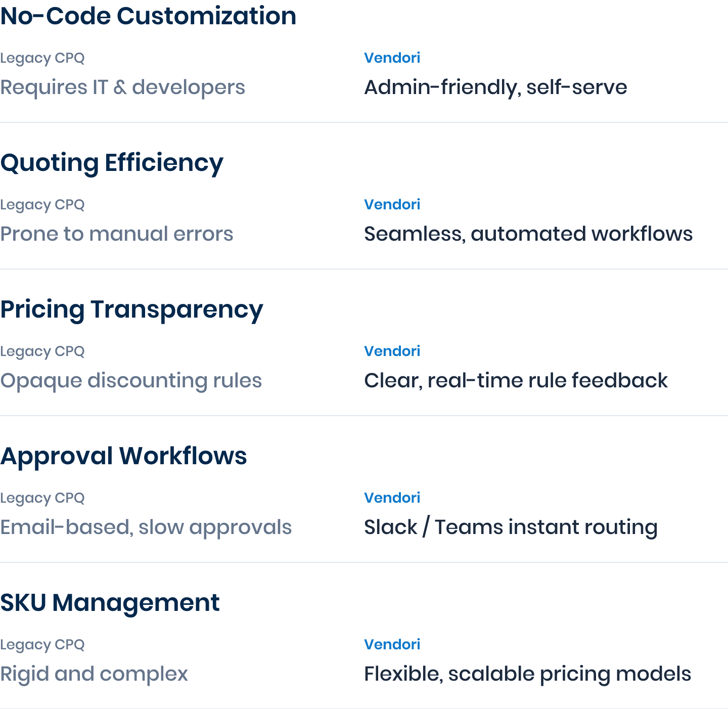Click 'Requires IT & developers' text
The height and width of the screenshot is (709, 728).
[x=122, y=87]
